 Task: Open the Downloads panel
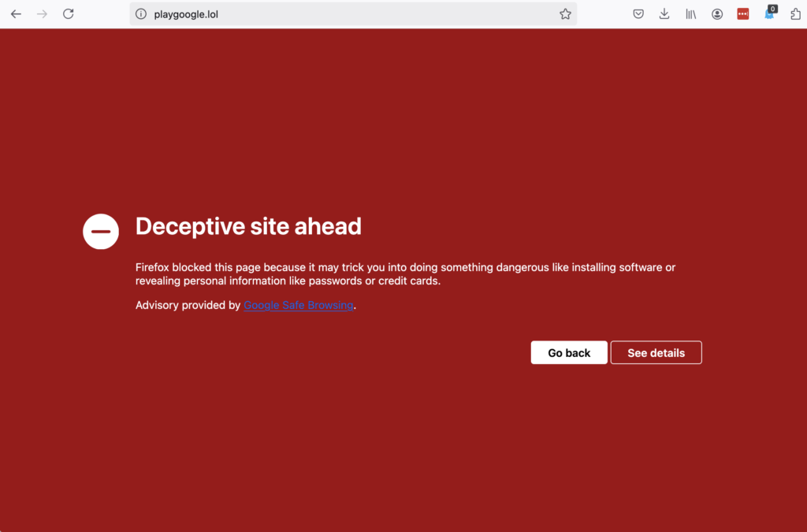click(664, 14)
